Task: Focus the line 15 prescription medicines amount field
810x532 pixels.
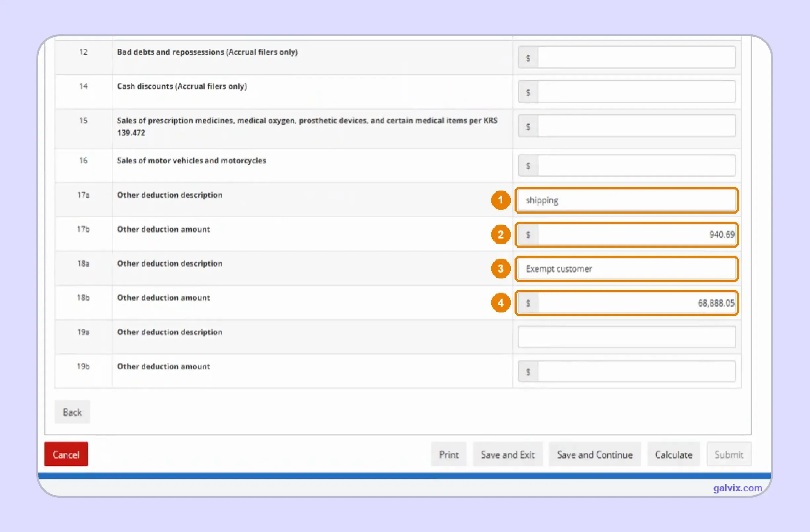Action: tap(636, 126)
